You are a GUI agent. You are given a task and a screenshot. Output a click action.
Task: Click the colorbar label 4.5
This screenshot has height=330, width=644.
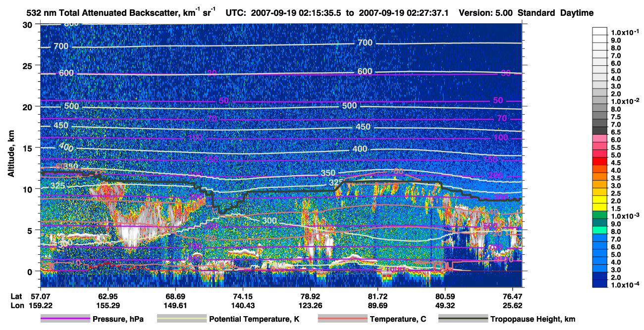(x=616, y=162)
